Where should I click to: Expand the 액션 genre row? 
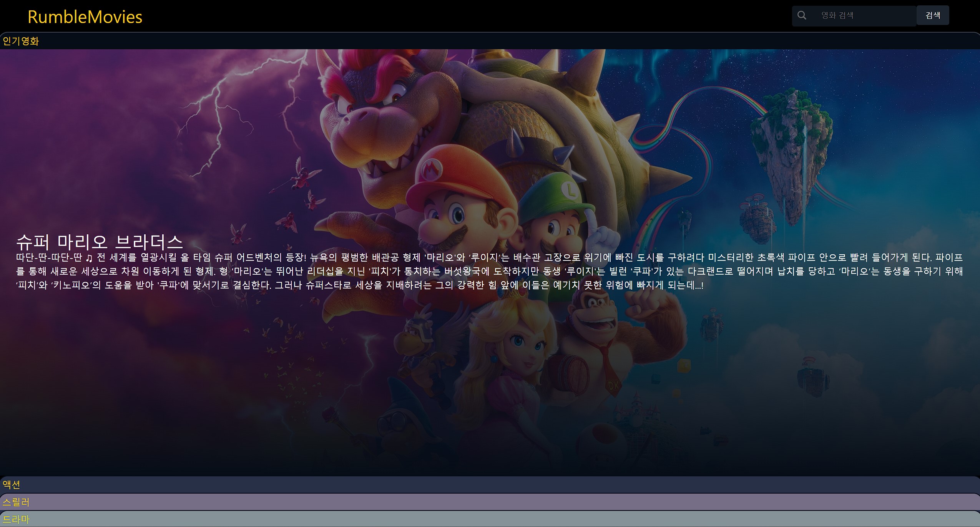pyautogui.click(x=12, y=484)
